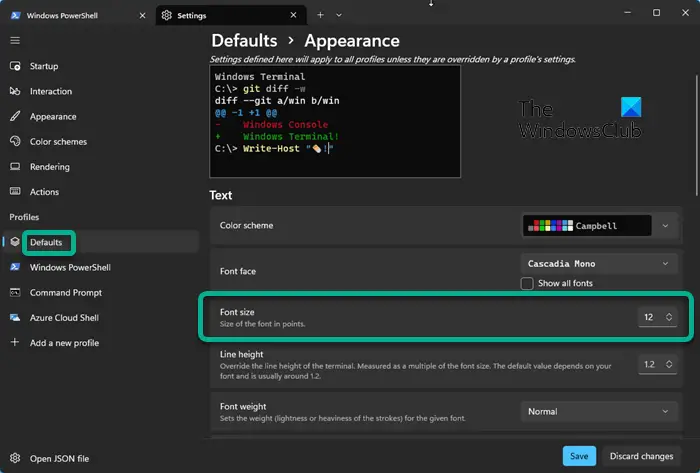
Task: Maximize the Terminal window
Action: click(656, 12)
